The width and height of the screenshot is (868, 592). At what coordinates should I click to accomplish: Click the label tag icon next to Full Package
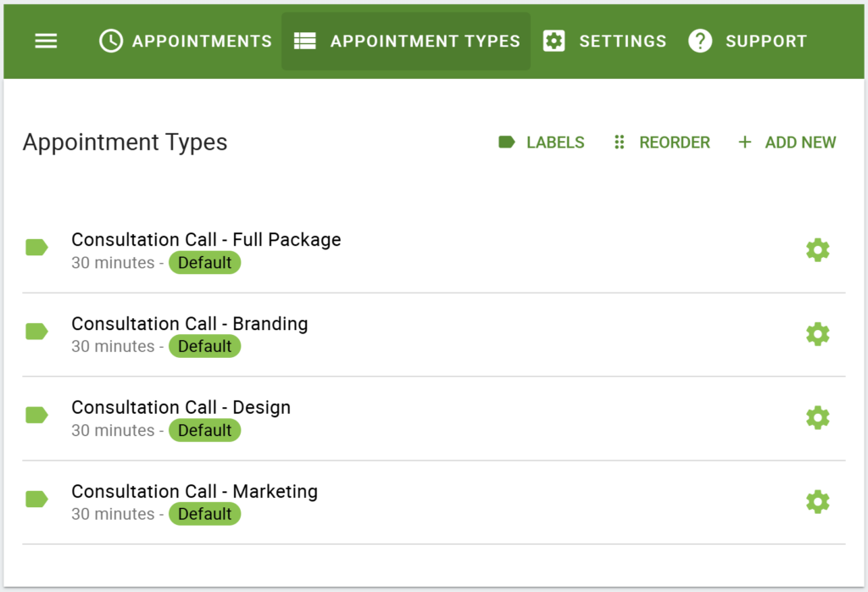point(36,247)
